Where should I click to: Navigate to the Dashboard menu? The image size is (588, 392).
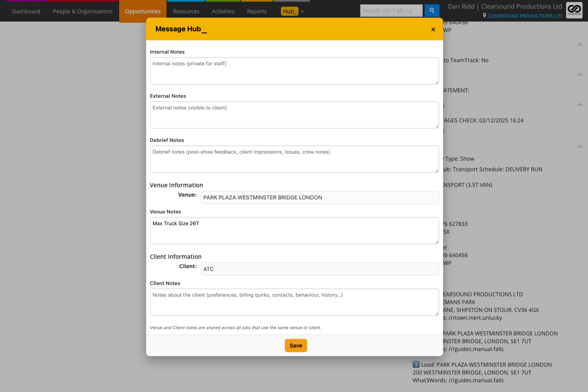tap(26, 11)
